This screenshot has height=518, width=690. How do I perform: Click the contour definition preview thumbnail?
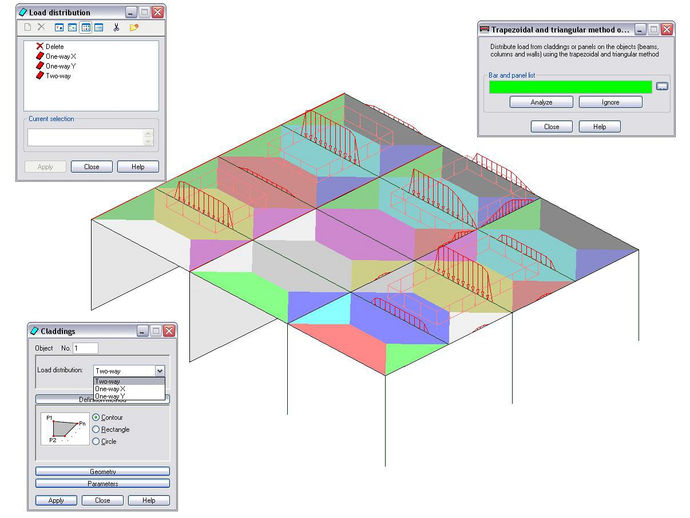point(65,429)
